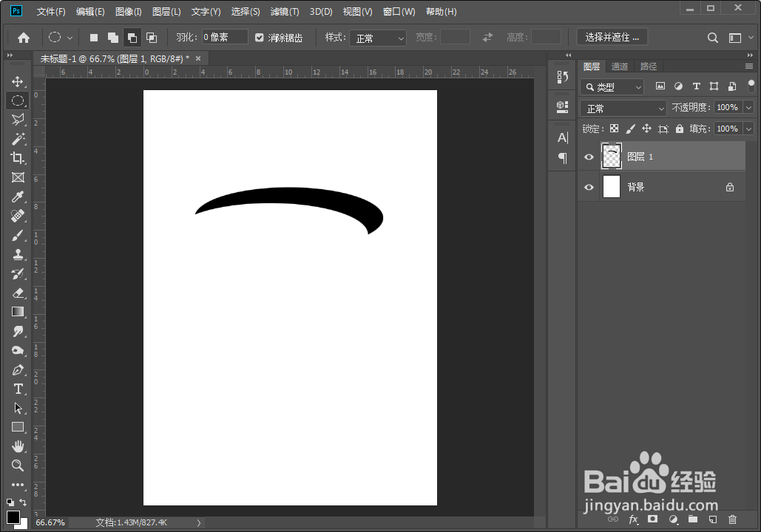Open the workspace switcher dropdown
This screenshot has width=761, height=532.
click(751, 38)
